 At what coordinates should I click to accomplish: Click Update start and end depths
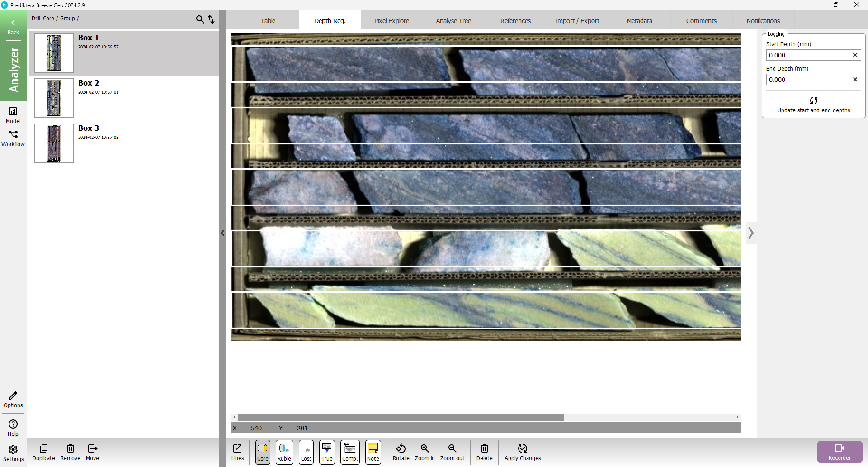point(813,105)
